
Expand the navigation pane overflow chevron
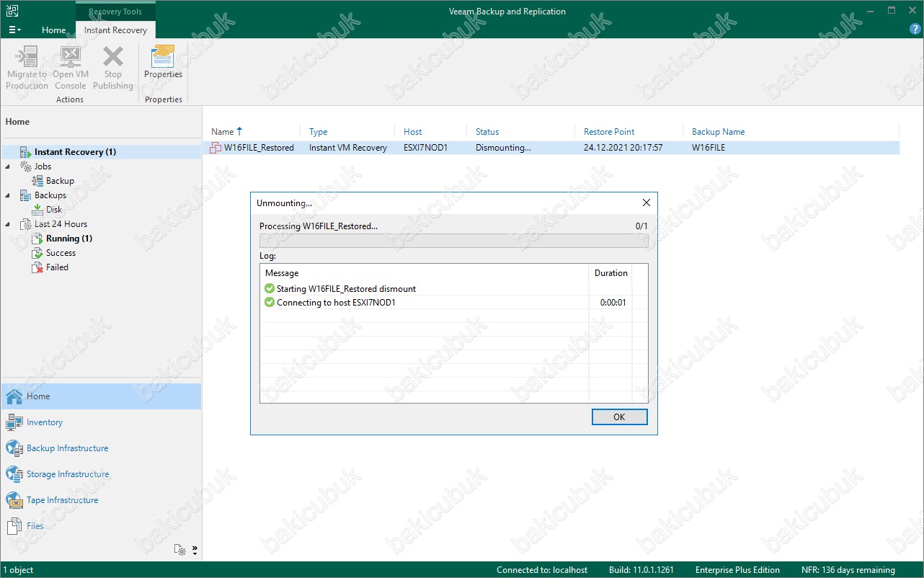click(195, 551)
